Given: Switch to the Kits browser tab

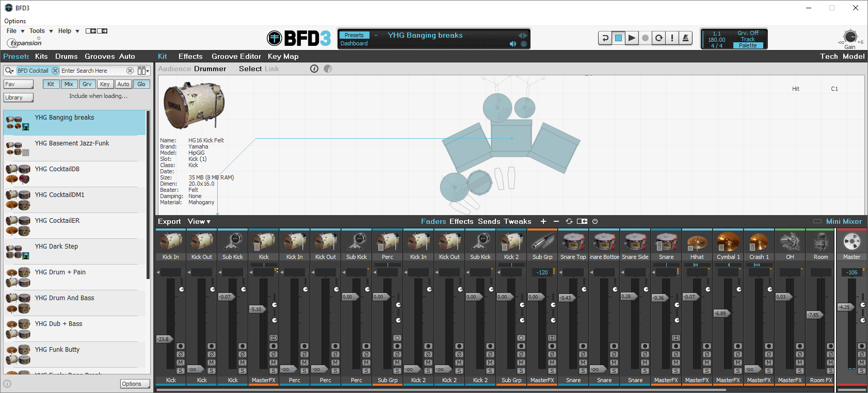Looking at the screenshot, I should pyautogui.click(x=41, y=56).
